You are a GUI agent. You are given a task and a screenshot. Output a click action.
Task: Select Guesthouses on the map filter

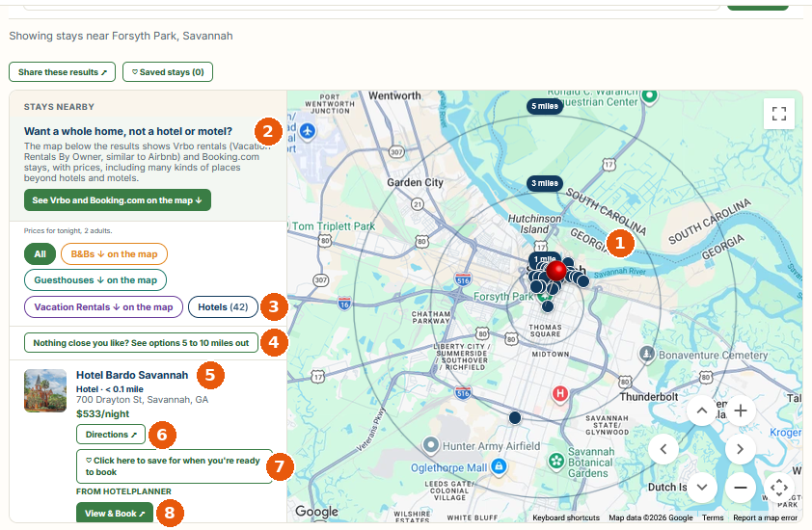click(95, 280)
